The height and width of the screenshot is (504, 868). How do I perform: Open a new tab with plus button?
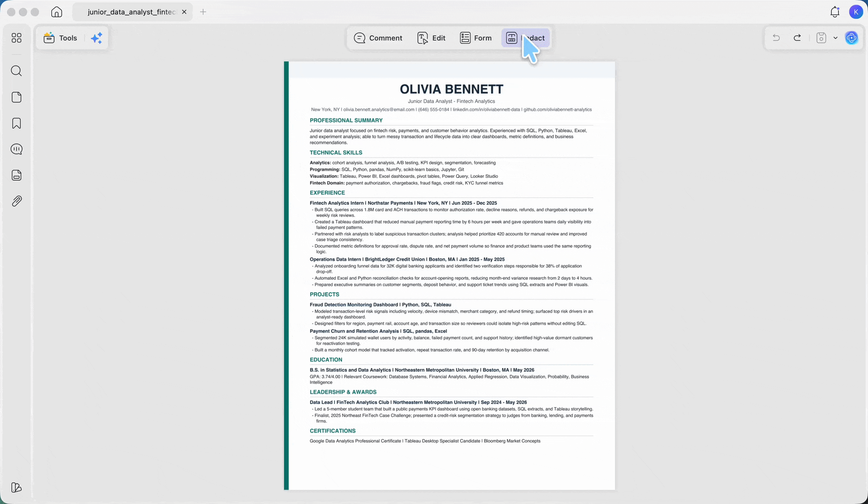click(x=203, y=12)
